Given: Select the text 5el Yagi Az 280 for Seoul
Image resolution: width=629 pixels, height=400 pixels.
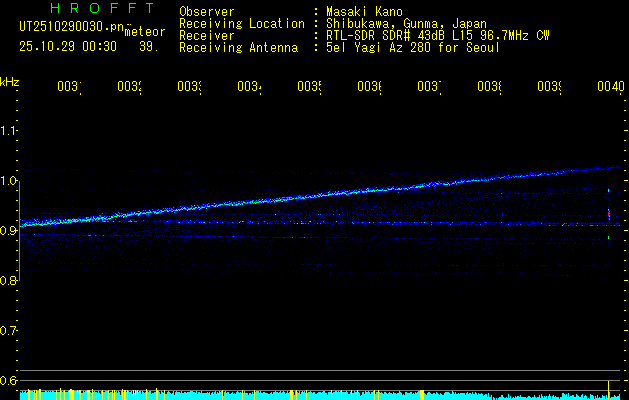Looking at the screenshot, I should click(x=413, y=48).
